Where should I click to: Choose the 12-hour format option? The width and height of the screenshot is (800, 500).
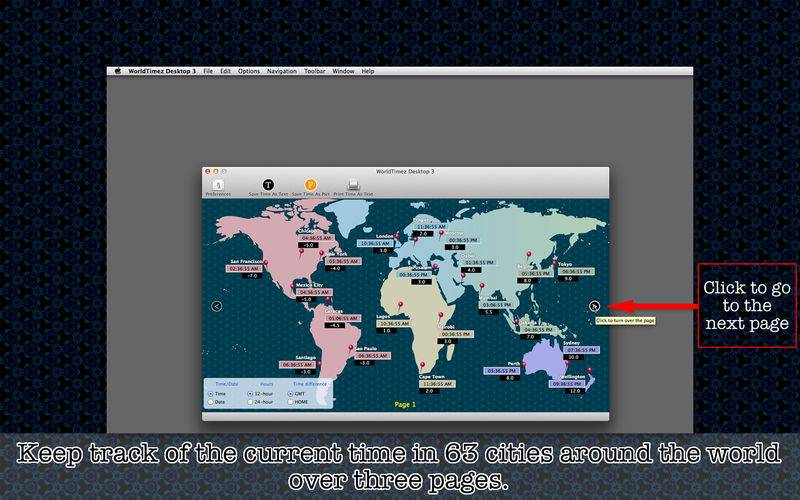(250, 394)
